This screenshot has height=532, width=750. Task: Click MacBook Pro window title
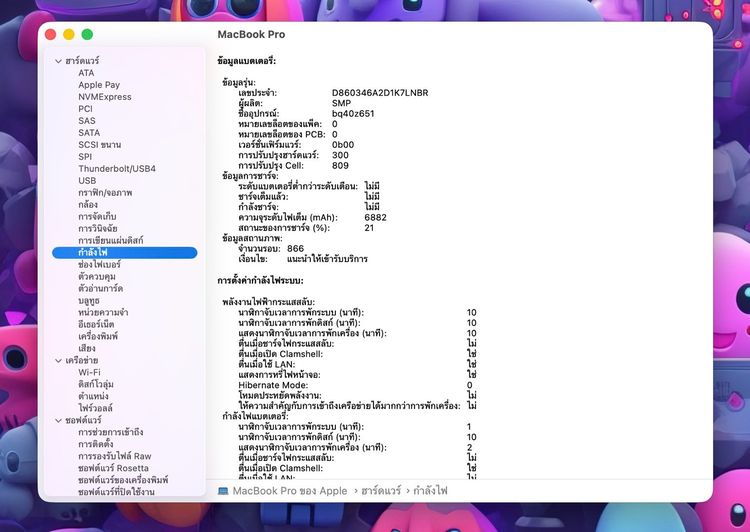251,34
